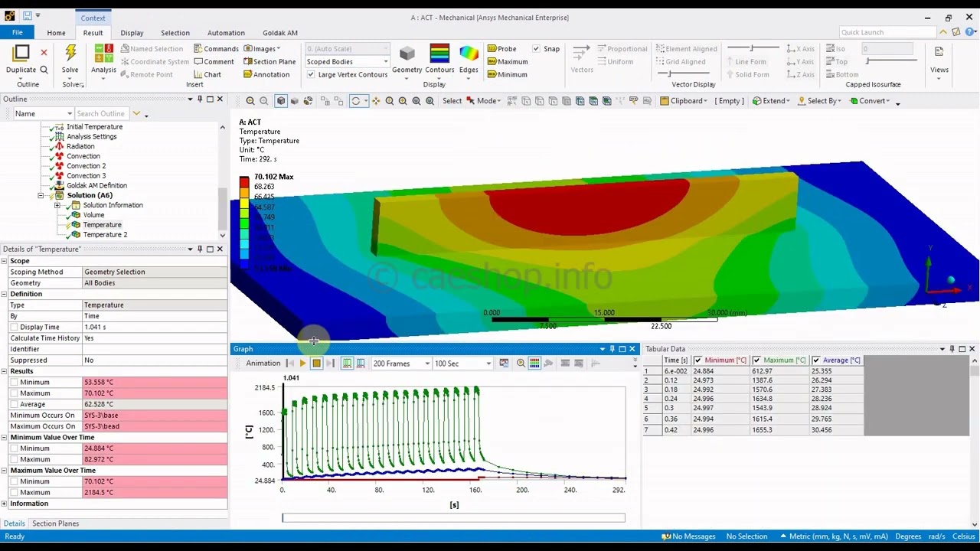The image size is (980, 551).
Task: Click the Extend selection button
Action: (771, 101)
